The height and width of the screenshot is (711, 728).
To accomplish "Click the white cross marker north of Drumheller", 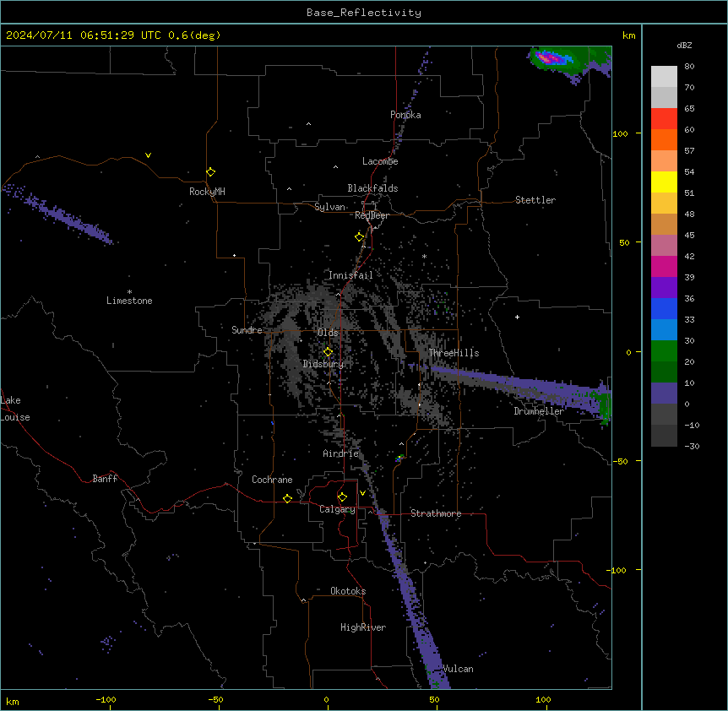I will [x=517, y=317].
